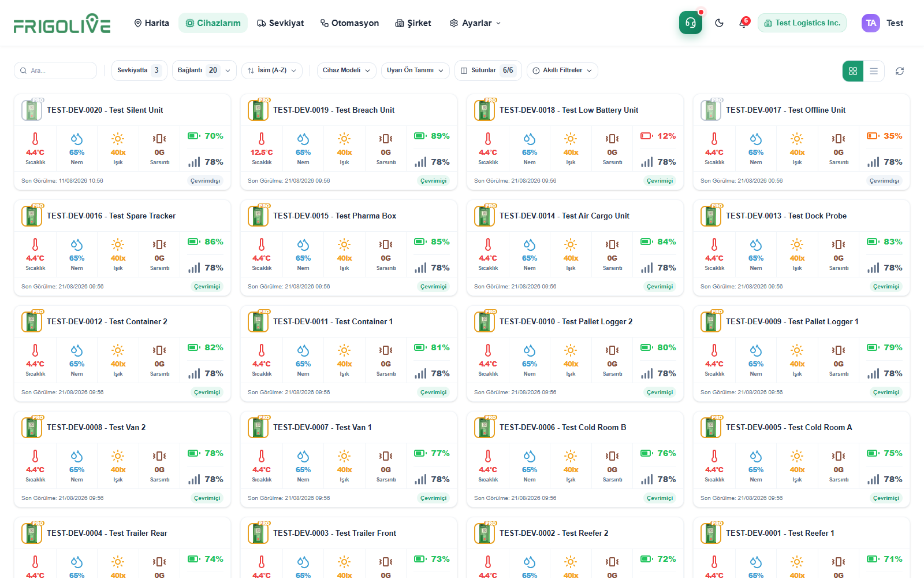The height and width of the screenshot is (578, 924).
Task: Open the Sütunlar columns selector
Action: 488,71
